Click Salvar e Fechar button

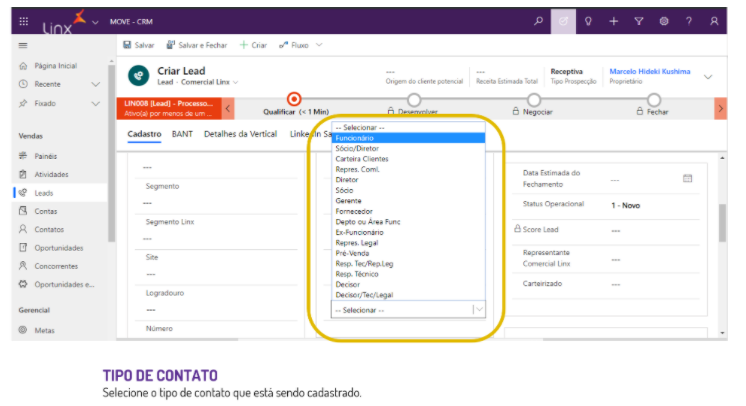[196, 45]
